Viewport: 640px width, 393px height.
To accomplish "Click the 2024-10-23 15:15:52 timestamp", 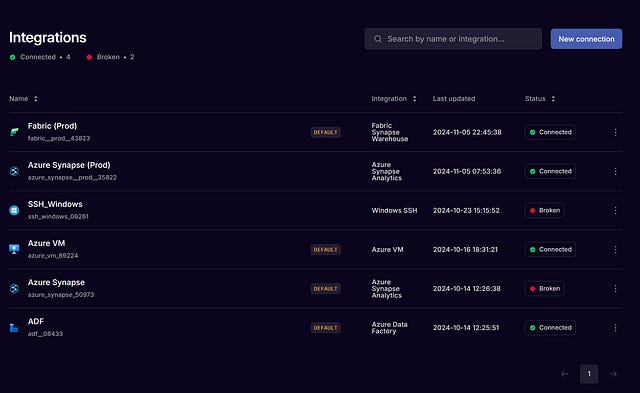I will (x=466, y=211).
